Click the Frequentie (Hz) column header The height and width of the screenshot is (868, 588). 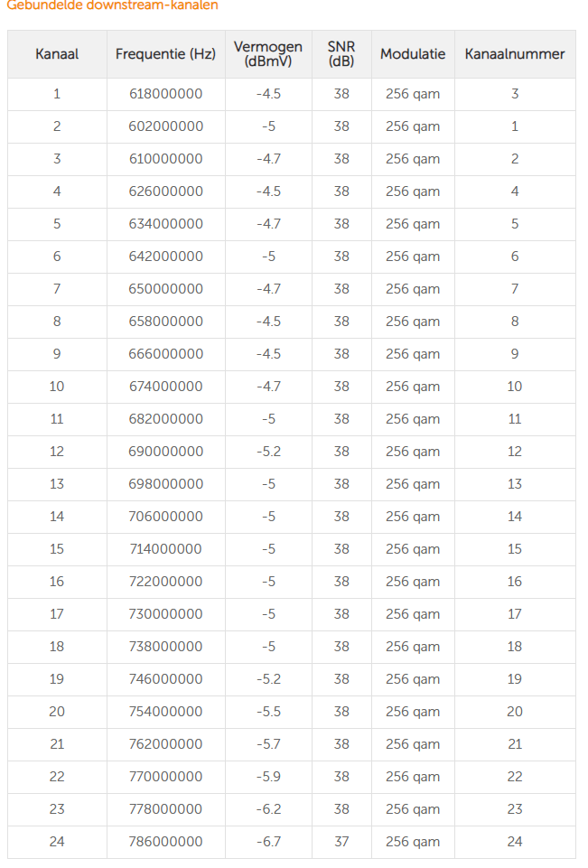point(165,54)
